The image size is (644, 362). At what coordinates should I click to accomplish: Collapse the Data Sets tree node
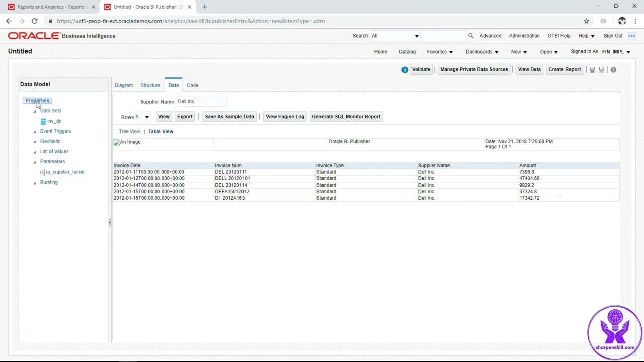coord(35,111)
